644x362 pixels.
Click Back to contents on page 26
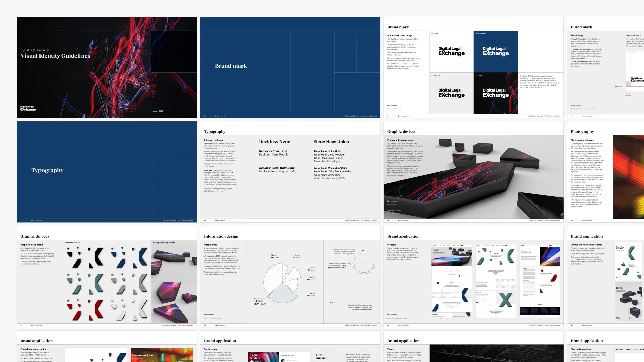point(403,221)
